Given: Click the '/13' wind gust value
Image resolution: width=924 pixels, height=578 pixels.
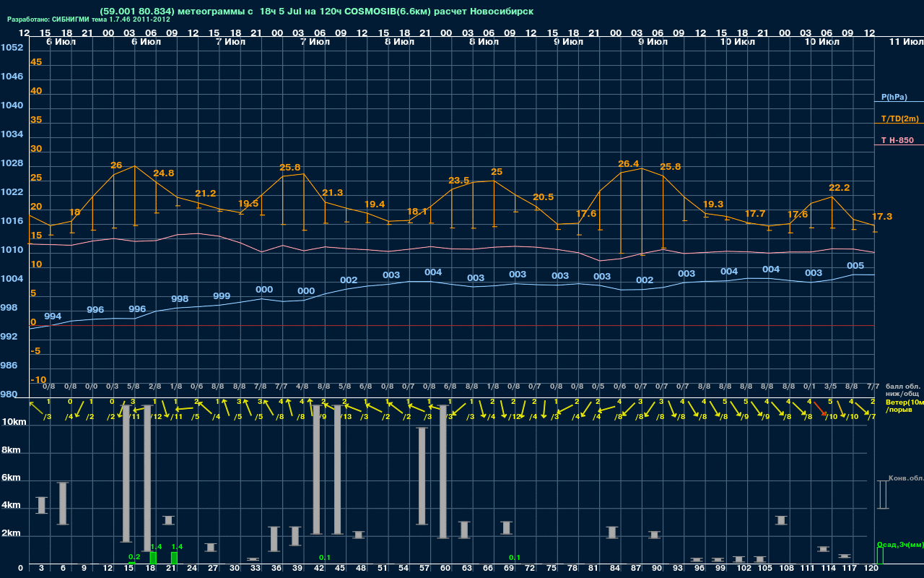Looking at the screenshot, I should [346, 417].
